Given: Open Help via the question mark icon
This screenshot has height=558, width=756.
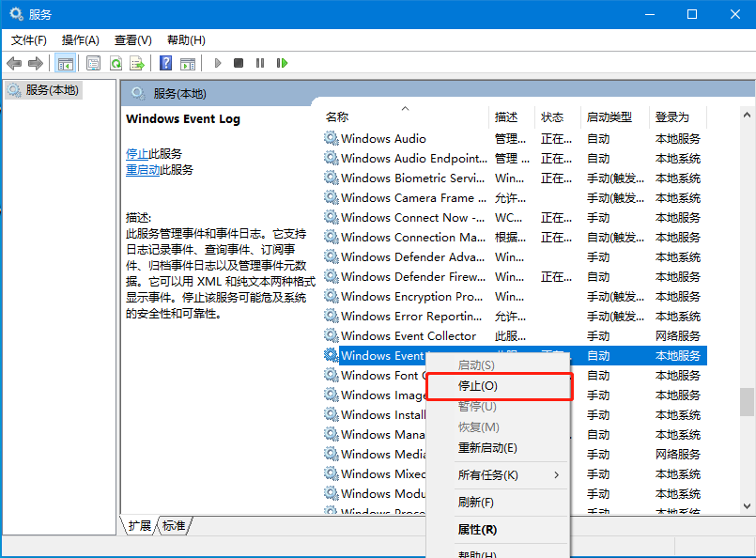Looking at the screenshot, I should 165,63.
